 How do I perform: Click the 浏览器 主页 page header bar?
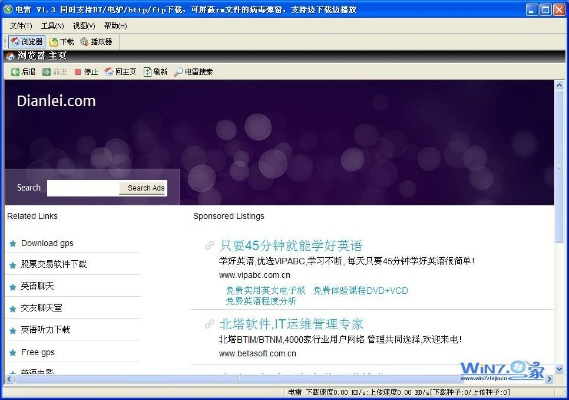(x=284, y=56)
